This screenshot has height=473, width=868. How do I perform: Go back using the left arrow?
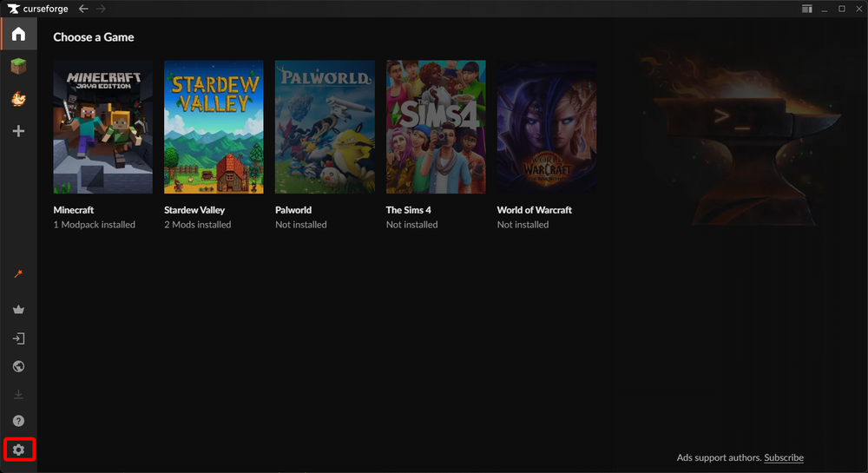(x=83, y=9)
